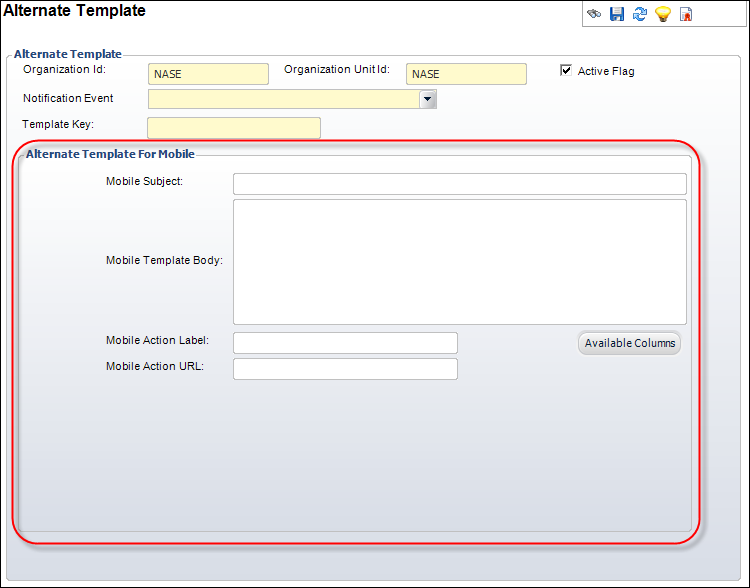Click the Alternate Template For Mobile heading
The height and width of the screenshot is (588, 750).
[x=110, y=154]
